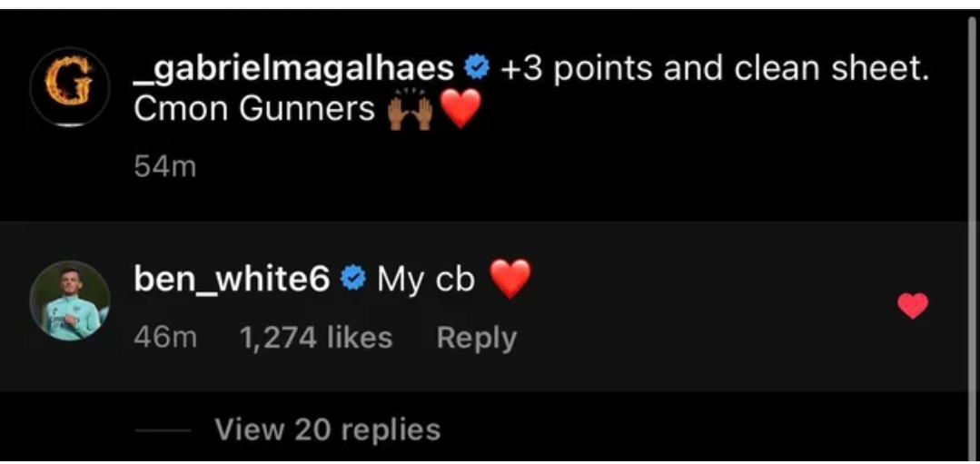
Task: Open _gabrielmagalhaes username profile link
Action: tap(293, 69)
